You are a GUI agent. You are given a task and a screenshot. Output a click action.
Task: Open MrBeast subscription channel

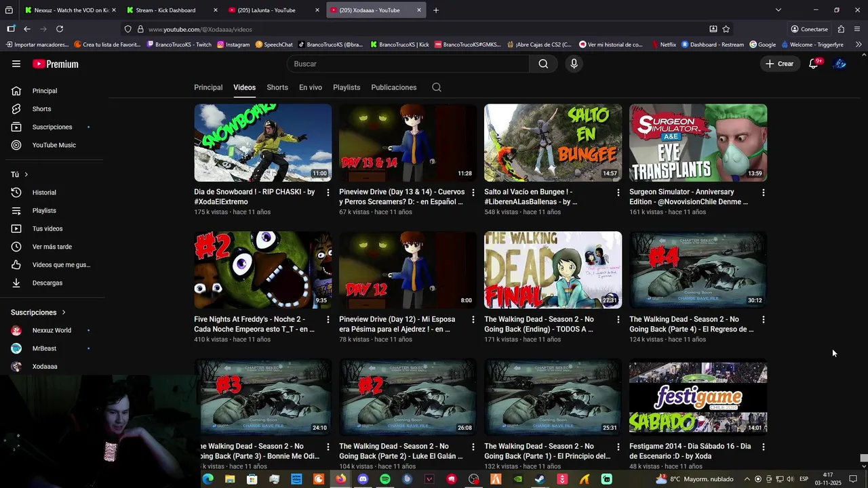(56, 348)
